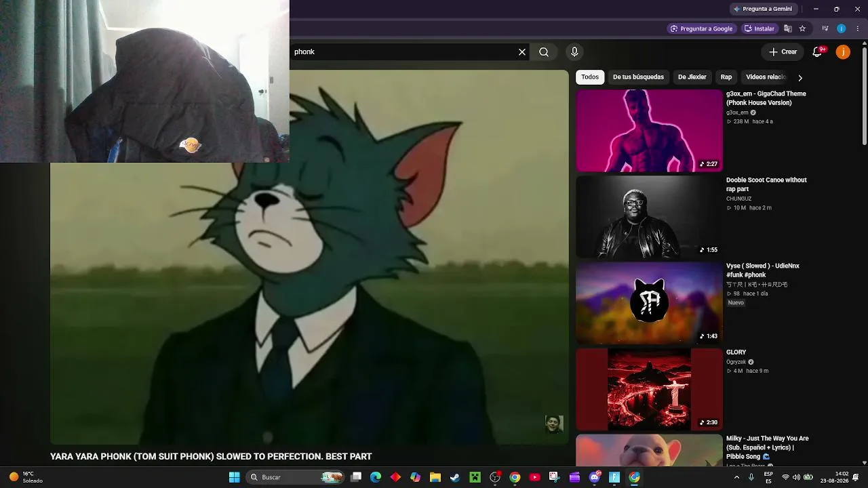Start voice search with the microphone

[574, 52]
